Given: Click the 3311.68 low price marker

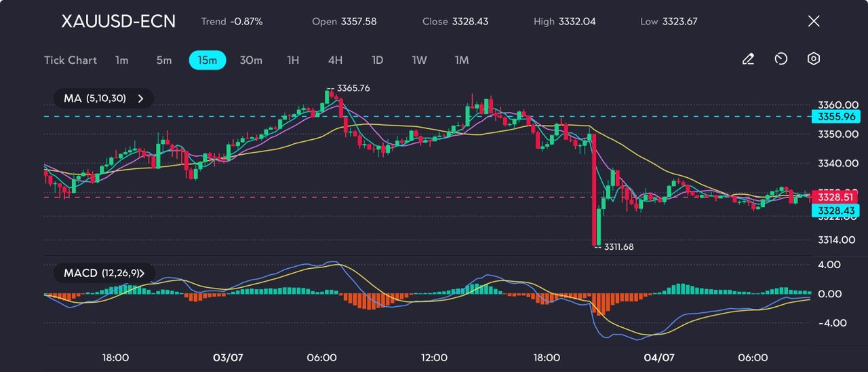Looking at the screenshot, I should 618,247.
